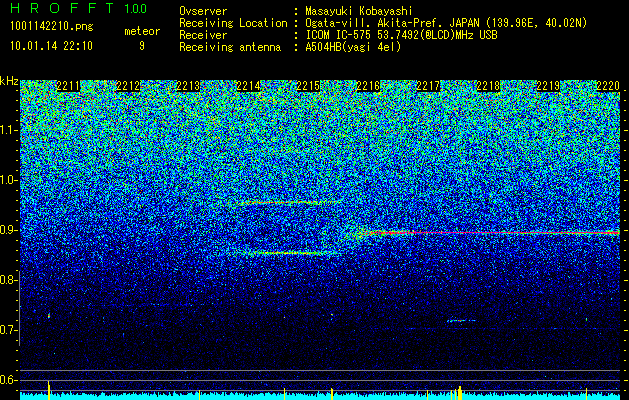Select the file name 1001142210.png

point(52,26)
